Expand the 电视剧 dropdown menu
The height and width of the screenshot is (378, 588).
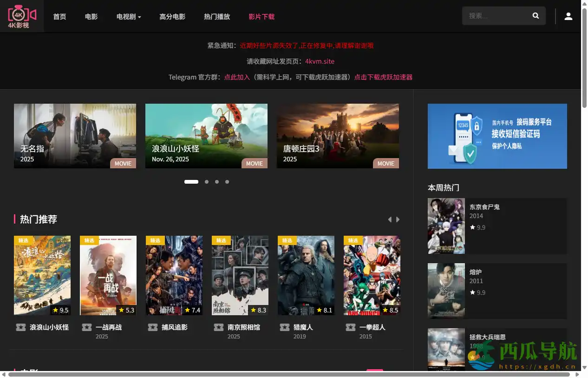(x=128, y=15)
